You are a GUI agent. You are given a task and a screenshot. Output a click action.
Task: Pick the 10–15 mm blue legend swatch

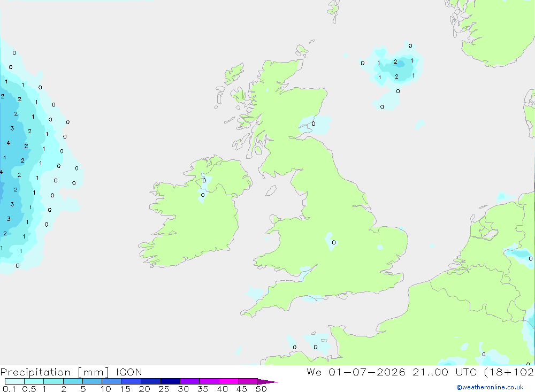(x=112, y=381)
